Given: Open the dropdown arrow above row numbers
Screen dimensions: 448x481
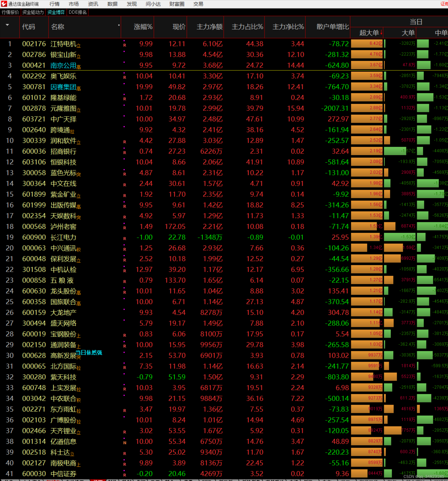Looking at the screenshot, I should point(7,25).
